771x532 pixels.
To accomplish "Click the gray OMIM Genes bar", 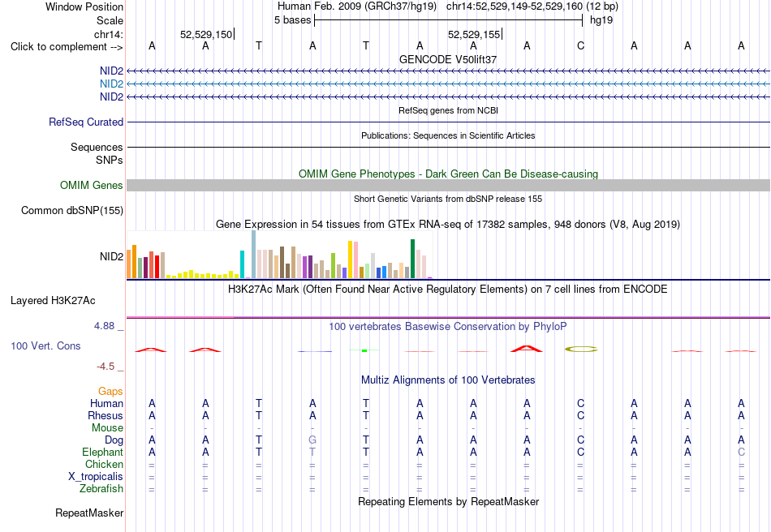I will pyautogui.click(x=448, y=185).
